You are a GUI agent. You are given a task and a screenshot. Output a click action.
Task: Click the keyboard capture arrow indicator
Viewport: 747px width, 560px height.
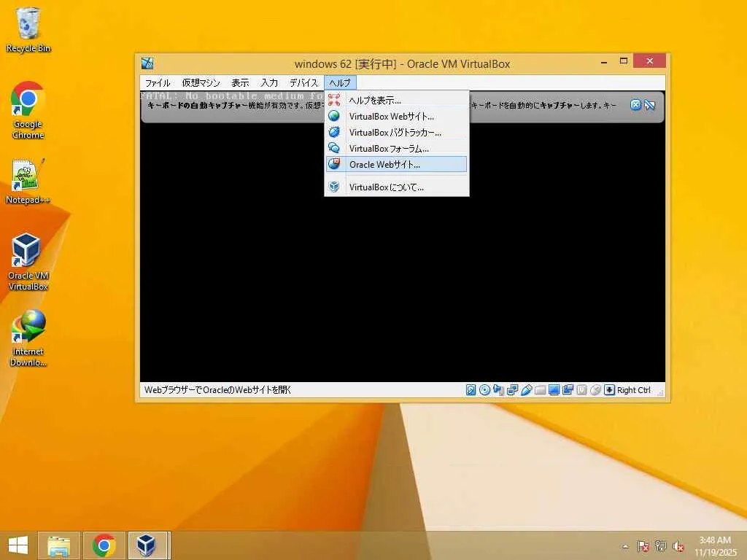(x=609, y=390)
